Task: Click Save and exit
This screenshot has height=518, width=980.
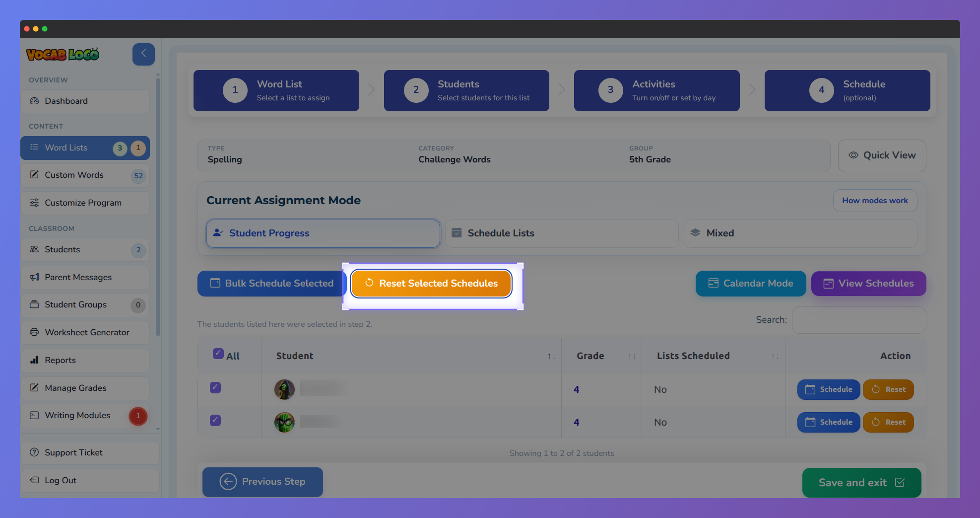Action: point(862,483)
